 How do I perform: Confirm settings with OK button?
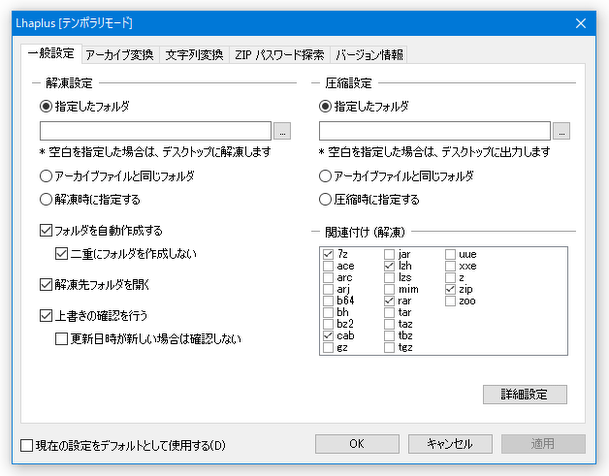click(357, 444)
